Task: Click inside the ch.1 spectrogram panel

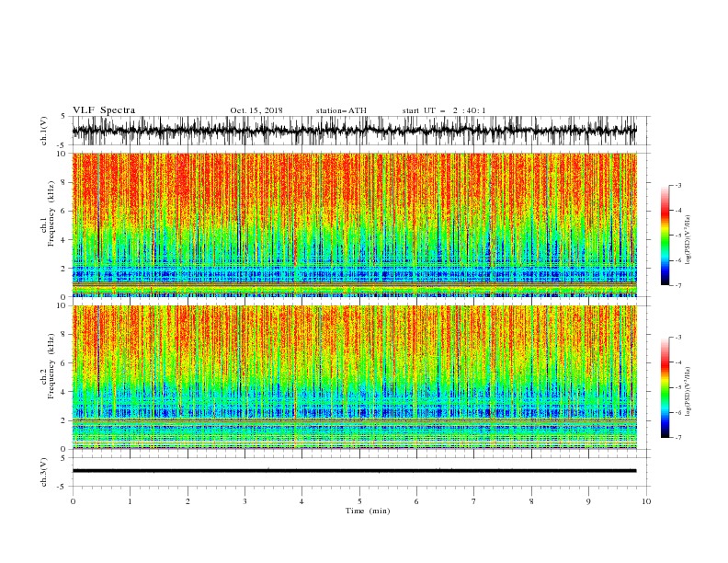Action: 354,224
